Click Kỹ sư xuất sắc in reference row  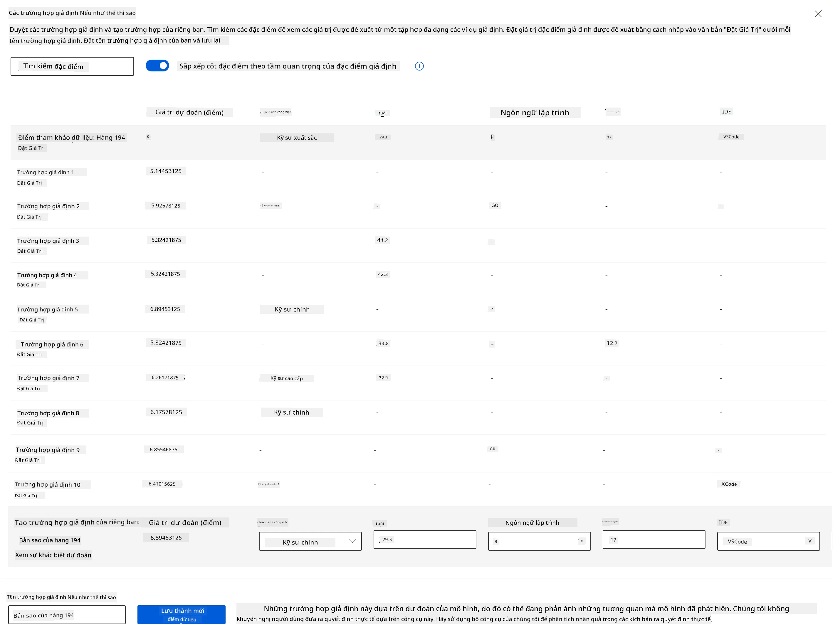pyautogui.click(x=297, y=138)
